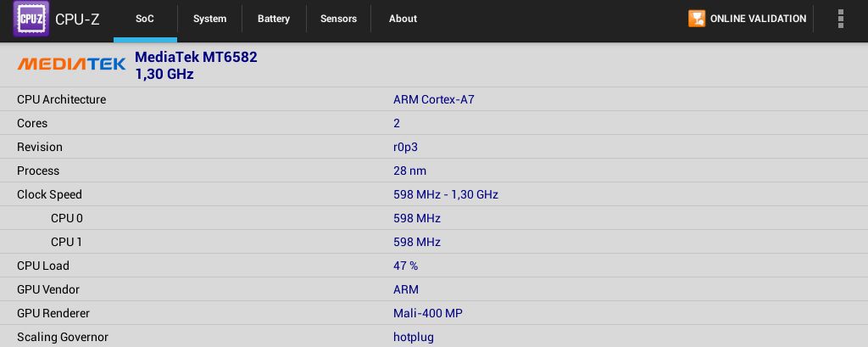Select the CPU 0 frequency row

pyautogui.click(x=434, y=218)
